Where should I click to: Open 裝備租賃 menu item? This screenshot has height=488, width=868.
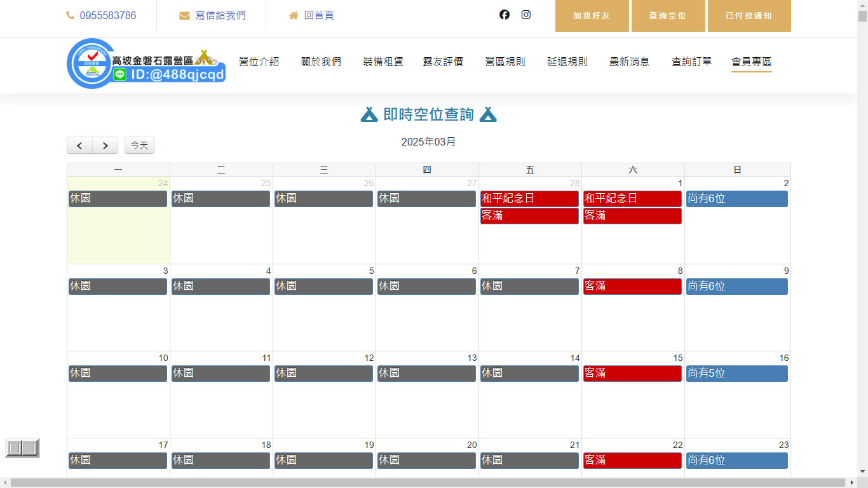tap(383, 62)
